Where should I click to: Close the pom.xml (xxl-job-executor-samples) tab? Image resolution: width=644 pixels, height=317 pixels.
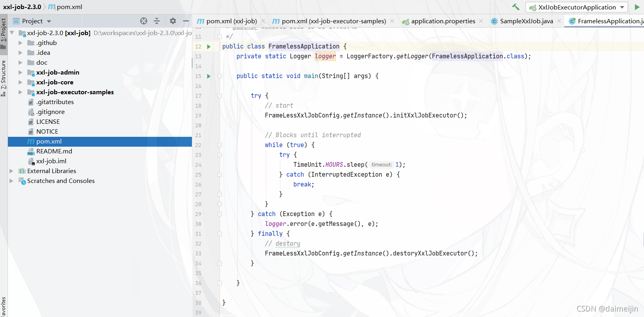tap(392, 21)
